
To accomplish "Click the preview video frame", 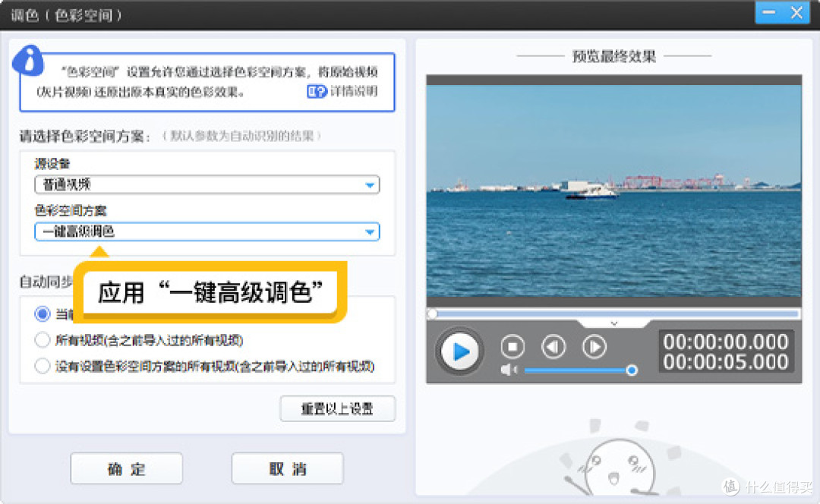I will click(x=614, y=191).
